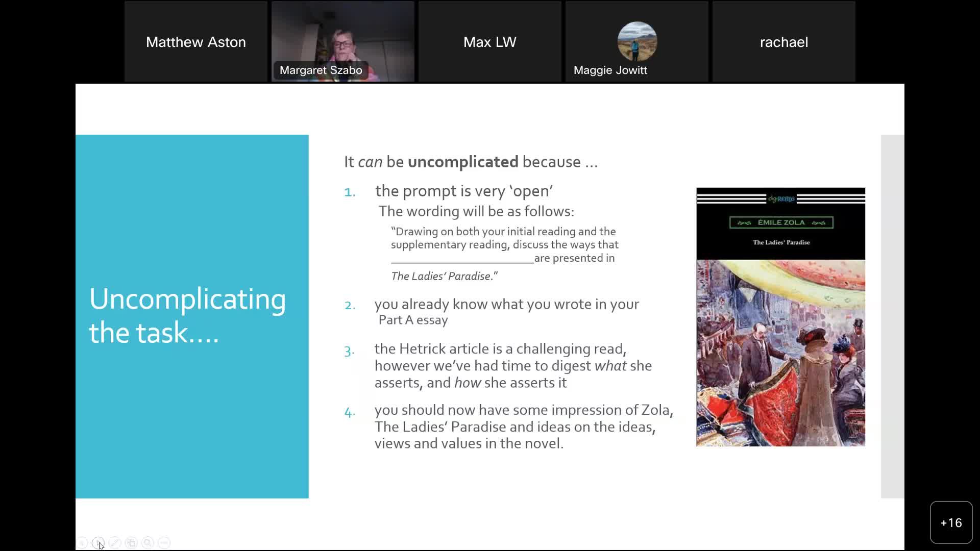Click the Margaret Szabo name label

(x=321, y=70)
